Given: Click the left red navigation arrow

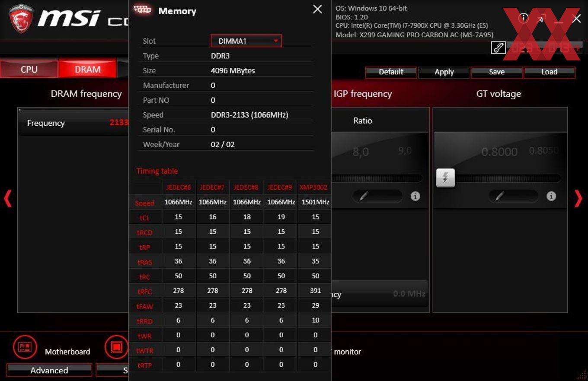Looking at the screenshot, I should pos(8,199).
